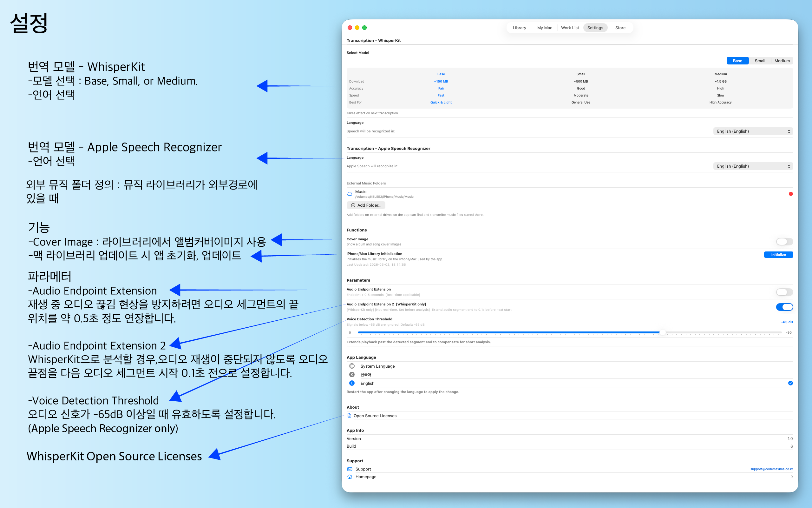The height and width of the screenshot is (508, 812).
Task: Click the Base column header in model table
Action: pyautogui.click(x=441, y=74)
